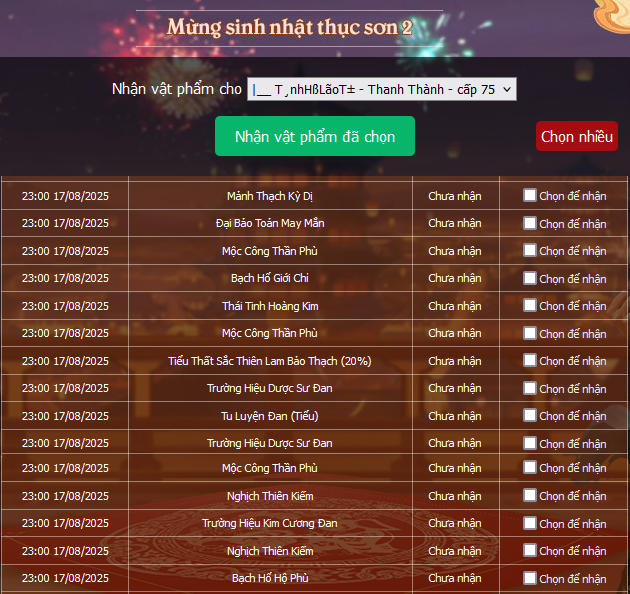Click the heading Mừng sinh nhật thục sơn 2

tap(290, 27)
